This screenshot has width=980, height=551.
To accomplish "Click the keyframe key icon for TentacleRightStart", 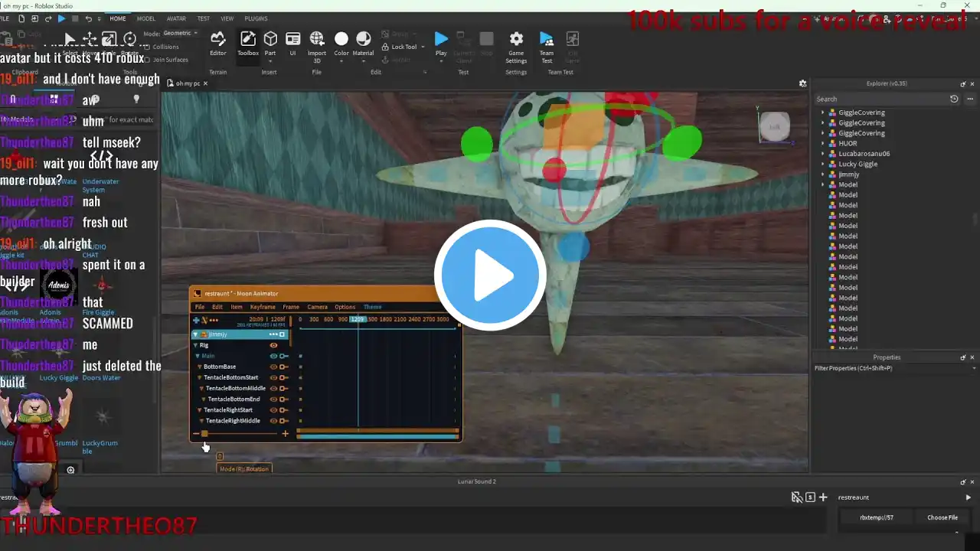I will [283, 410].
